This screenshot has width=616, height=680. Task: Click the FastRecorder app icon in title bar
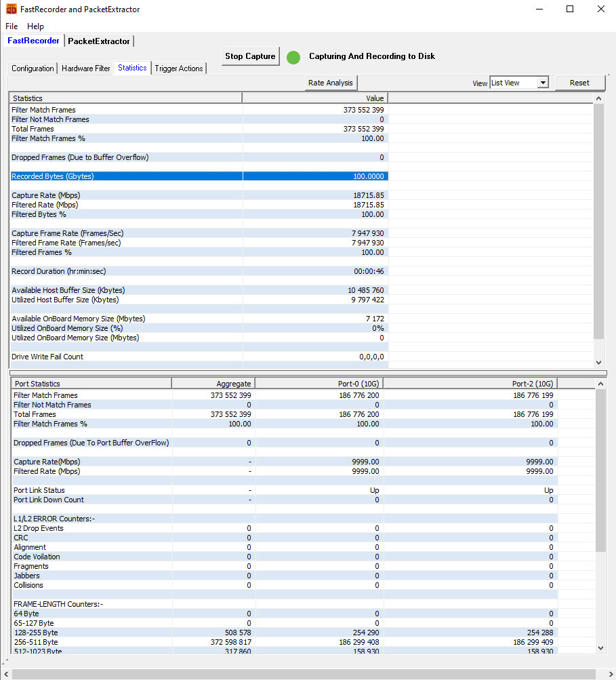tap(12, 9)
